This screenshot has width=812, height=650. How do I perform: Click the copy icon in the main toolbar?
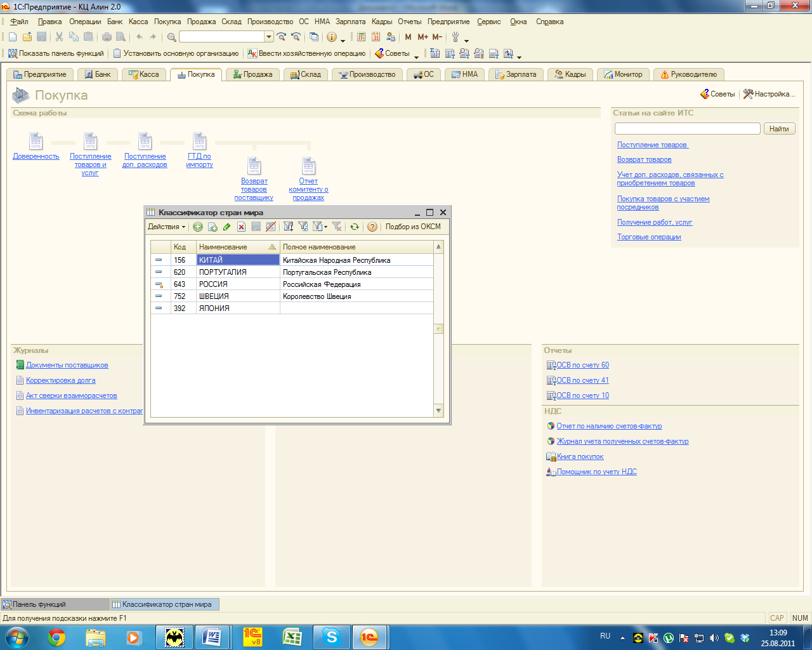coord(74,37)
